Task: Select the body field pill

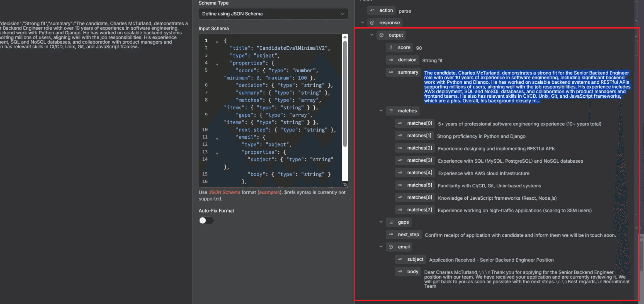Action: 408,271
